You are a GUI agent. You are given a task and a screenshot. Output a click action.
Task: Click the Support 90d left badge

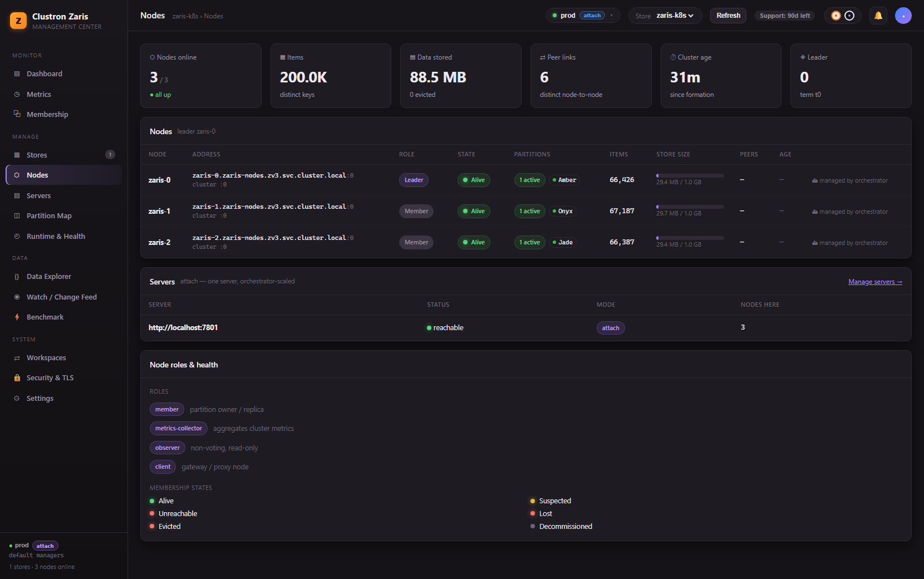click(785, 16)
